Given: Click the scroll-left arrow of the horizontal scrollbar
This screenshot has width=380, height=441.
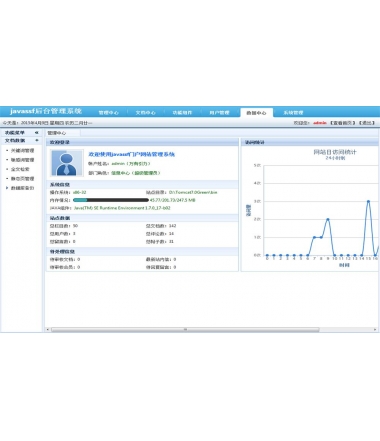Looking at the screenshot, I should point(48,330).
